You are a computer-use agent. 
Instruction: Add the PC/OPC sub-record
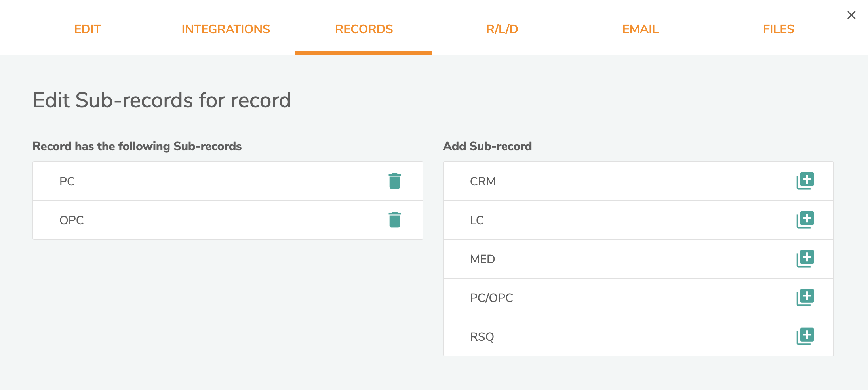coord(805,298)
